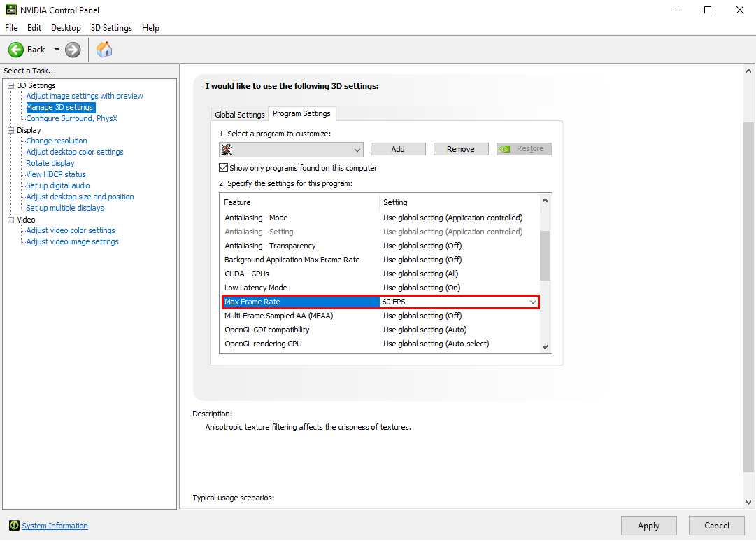Open the 3D Settings menu
756x541 pixels.
point(111,28)
